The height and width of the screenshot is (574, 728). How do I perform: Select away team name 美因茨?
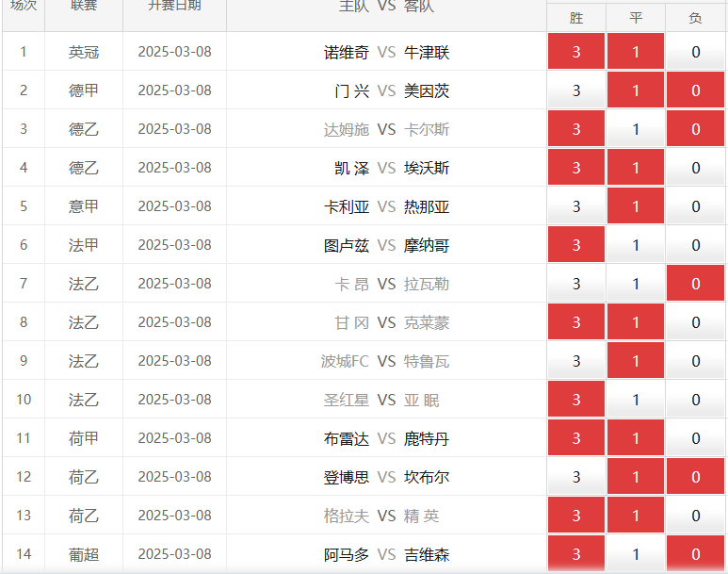427,90
